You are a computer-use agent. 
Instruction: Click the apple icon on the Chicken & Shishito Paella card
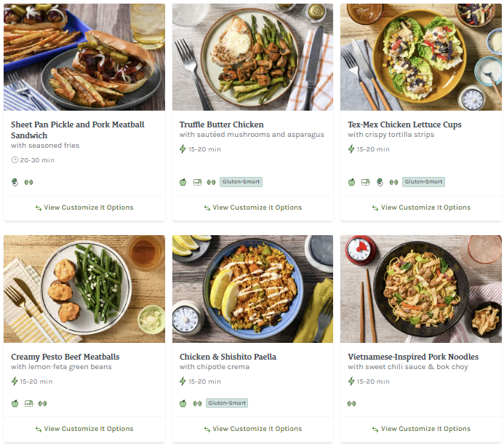pos(183,403)
